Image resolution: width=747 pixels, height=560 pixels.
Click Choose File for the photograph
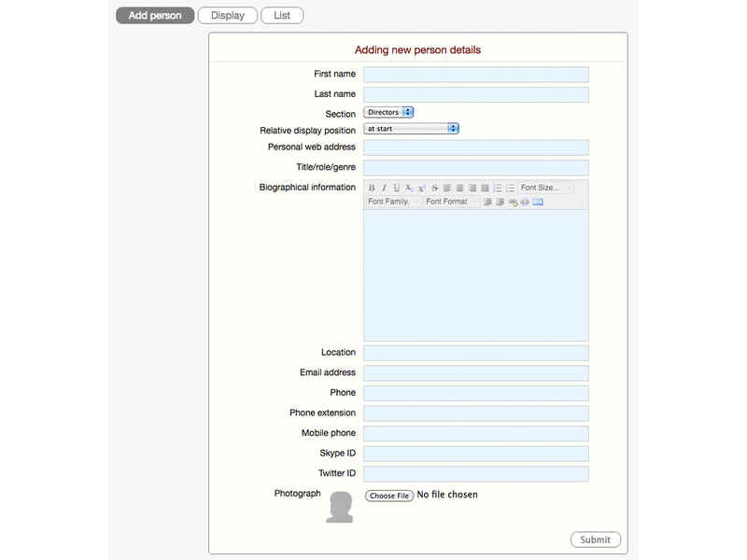(x=388, y=496)
